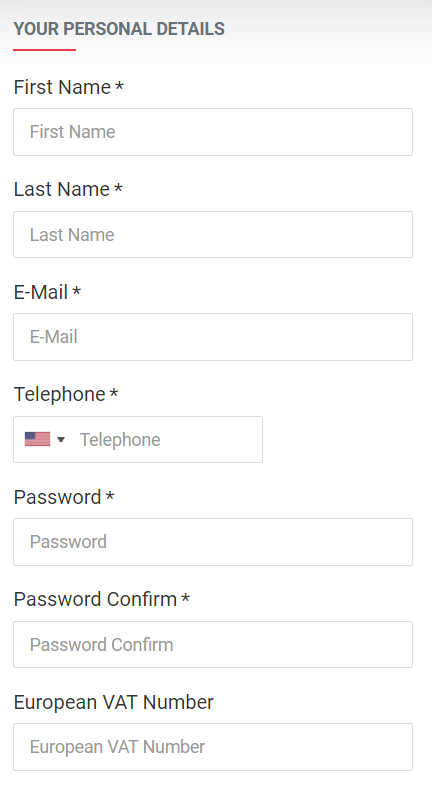The height and width of the screenshot is (790, 432).
Task: Click the "Last Name" field label
Action: point(61,189)
